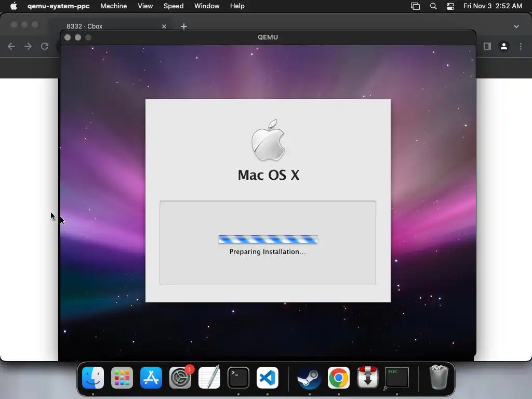Open the Apple menu
532x399 pixels.
[14, 6]
